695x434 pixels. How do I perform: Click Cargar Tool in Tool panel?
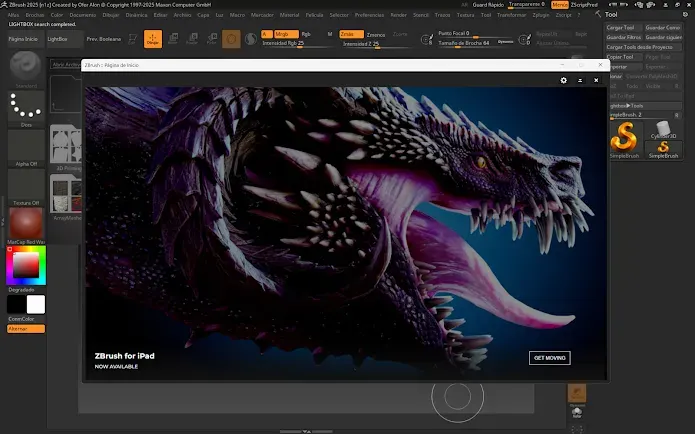pos(624,27)
